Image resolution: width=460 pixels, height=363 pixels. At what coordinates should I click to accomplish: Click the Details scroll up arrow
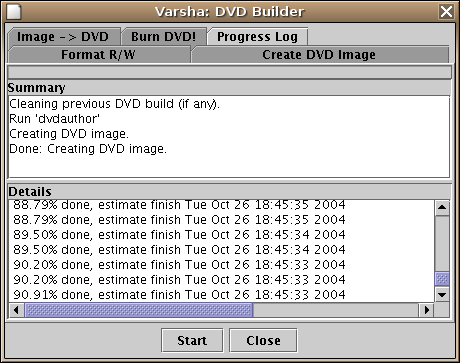pos(442,207)
